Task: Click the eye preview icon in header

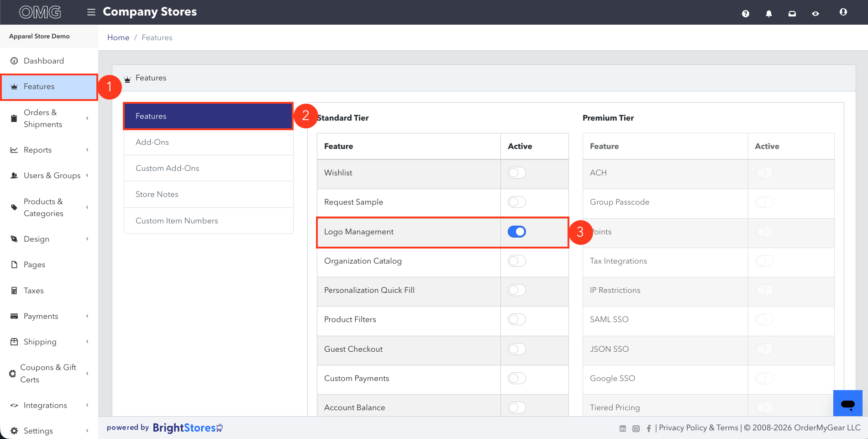Action: [x=815, y=14]
